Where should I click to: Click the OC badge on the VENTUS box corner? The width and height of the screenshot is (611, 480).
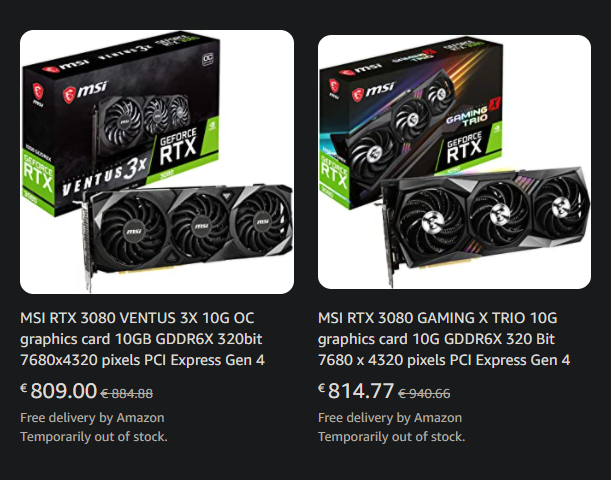pyautogui.click(x=208, y=59)
